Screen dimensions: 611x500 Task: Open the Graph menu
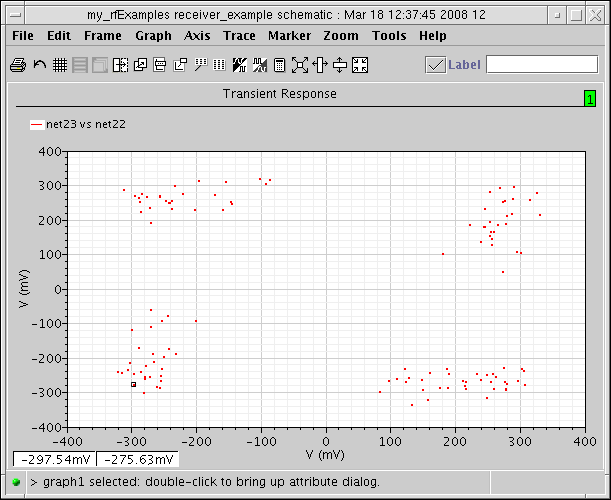pos(154,35)
